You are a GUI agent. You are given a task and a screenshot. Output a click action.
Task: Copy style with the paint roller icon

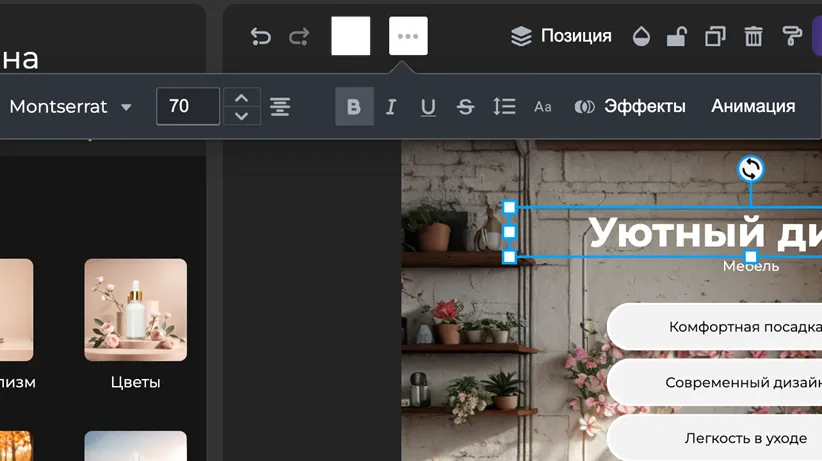(792, 36)
